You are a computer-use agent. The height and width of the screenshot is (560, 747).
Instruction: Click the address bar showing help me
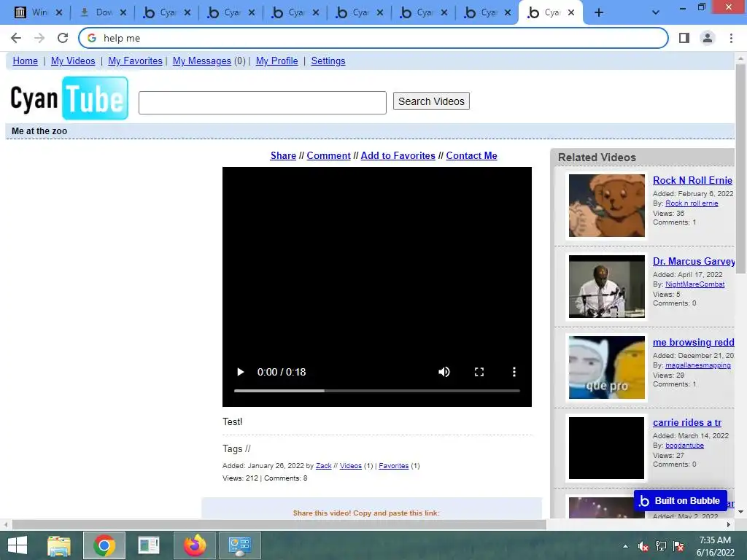(x=373, y=38)
